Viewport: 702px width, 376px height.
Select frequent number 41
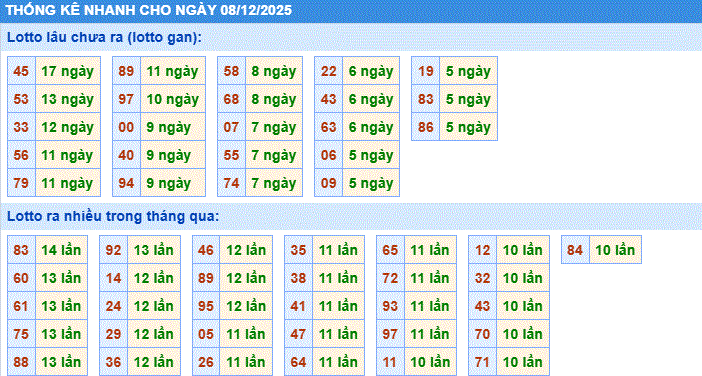coord(299,306)
